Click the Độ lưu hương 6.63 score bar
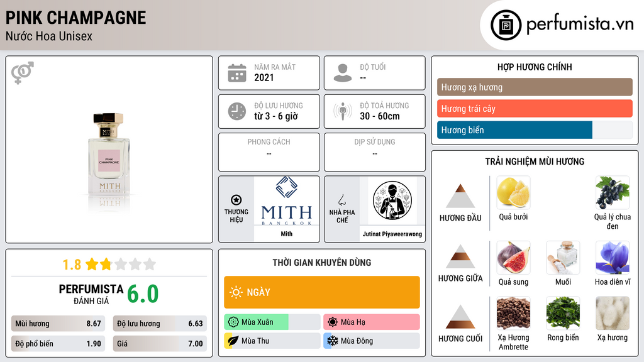The image size is (644, 362). coord(160,324)
